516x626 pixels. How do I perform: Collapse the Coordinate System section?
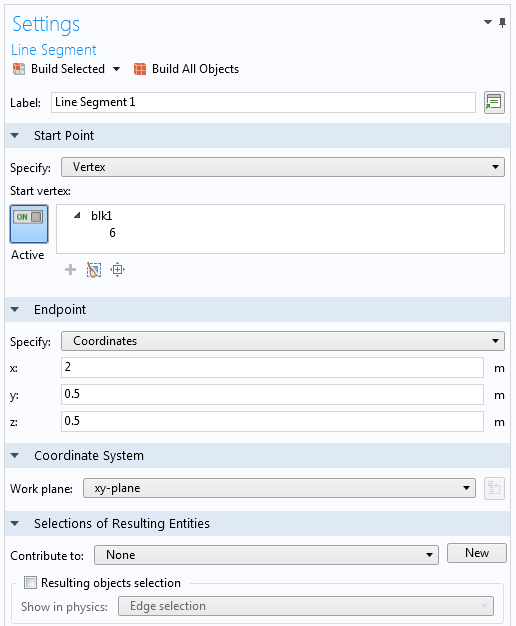click(x=15, y=456)
